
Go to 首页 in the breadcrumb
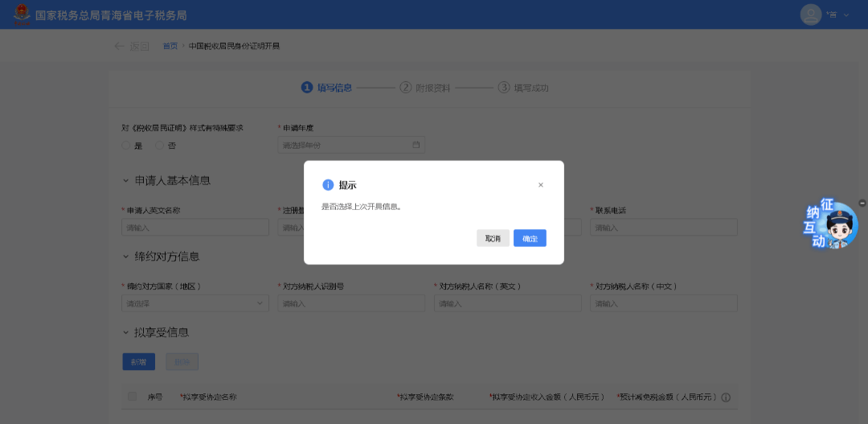pyautogui.click(x=170, y=46)
